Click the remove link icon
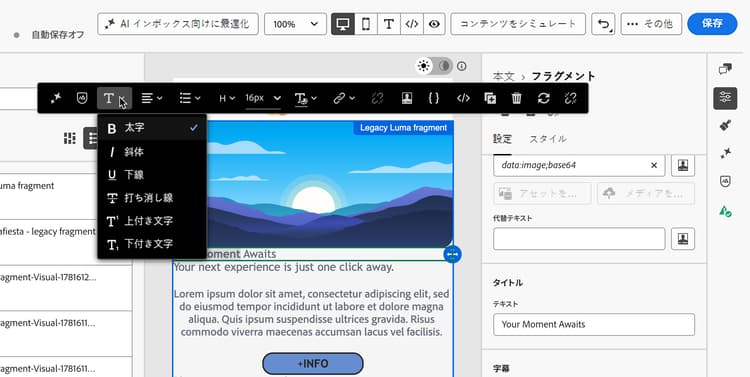 377,98
